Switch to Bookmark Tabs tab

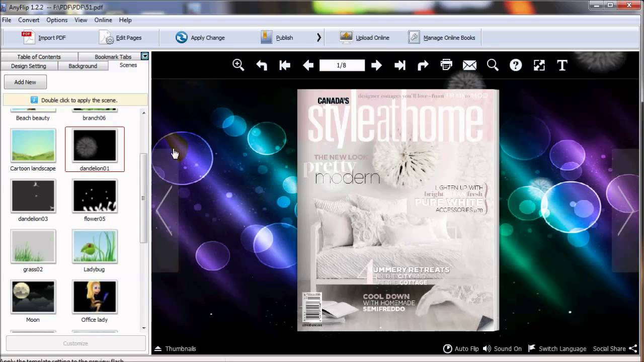tap(113, 57)
